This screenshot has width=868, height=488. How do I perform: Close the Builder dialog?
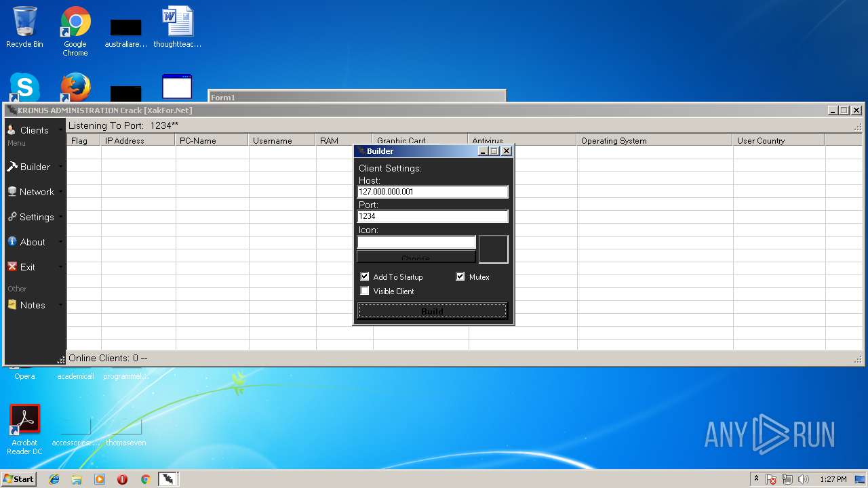pos(506,151)
